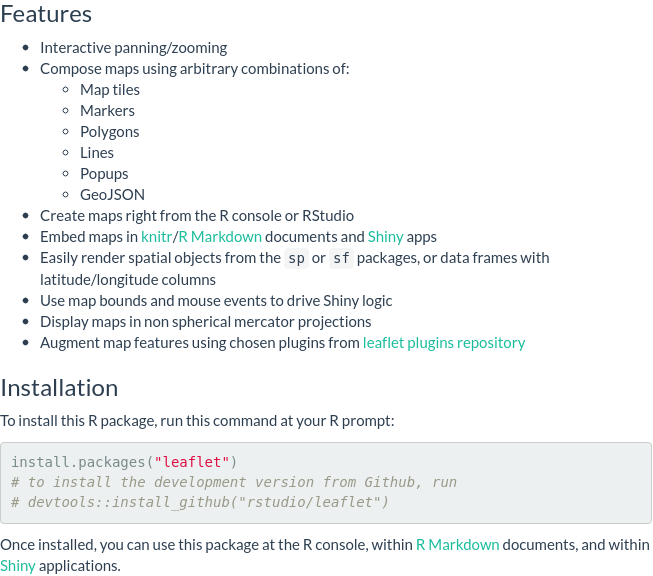
Task: Click the Installation heading
Action: [x=59, y=388]
